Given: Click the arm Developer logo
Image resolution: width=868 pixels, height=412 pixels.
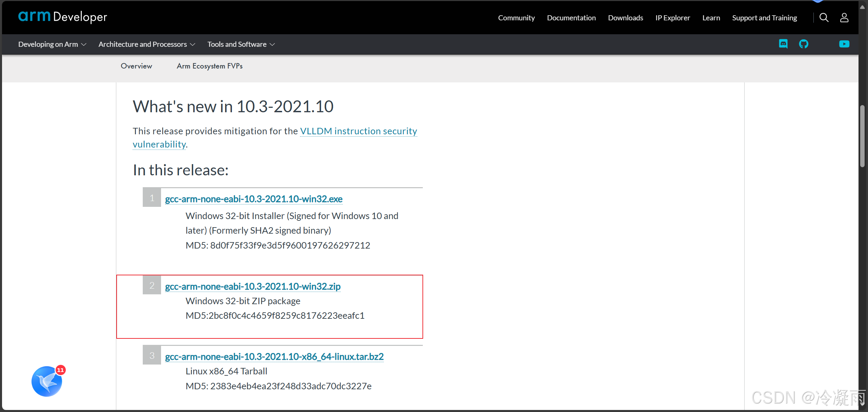Looking at the screenshot, I should (x=62, y=17).
